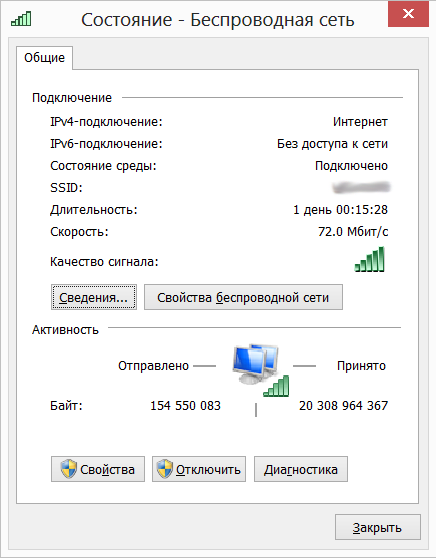Run Диагностика for the wireless connection
Viewport: 436px width, 559px height.
click(301, 469)
